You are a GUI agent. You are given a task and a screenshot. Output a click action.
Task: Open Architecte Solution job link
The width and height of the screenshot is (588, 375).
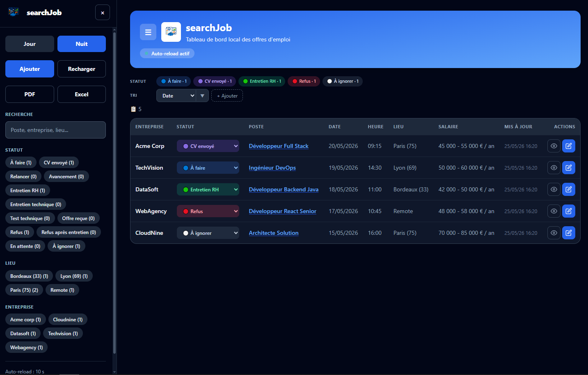pos(274,233)
